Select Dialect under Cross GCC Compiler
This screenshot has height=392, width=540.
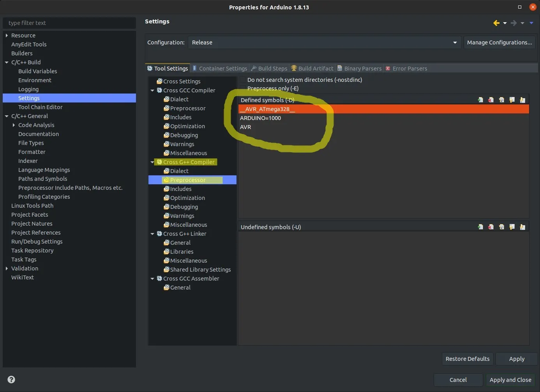[179, 99]
